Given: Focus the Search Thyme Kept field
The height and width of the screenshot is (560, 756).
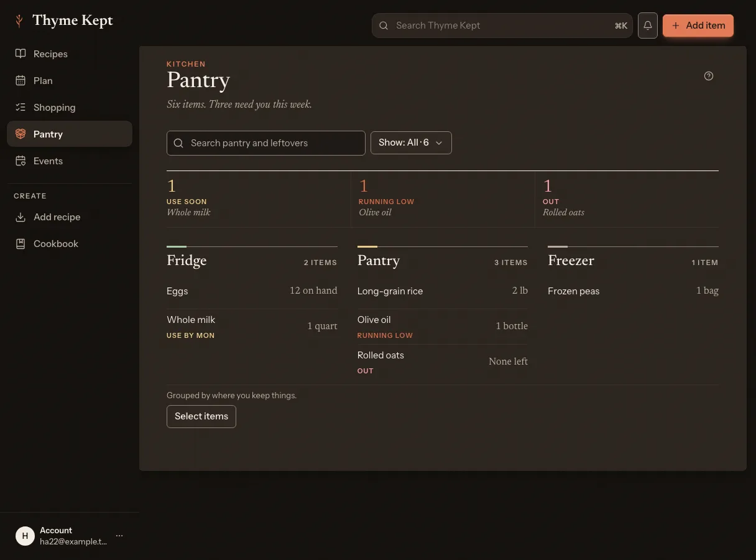Looking at the screenshot, I should (502, 26).
